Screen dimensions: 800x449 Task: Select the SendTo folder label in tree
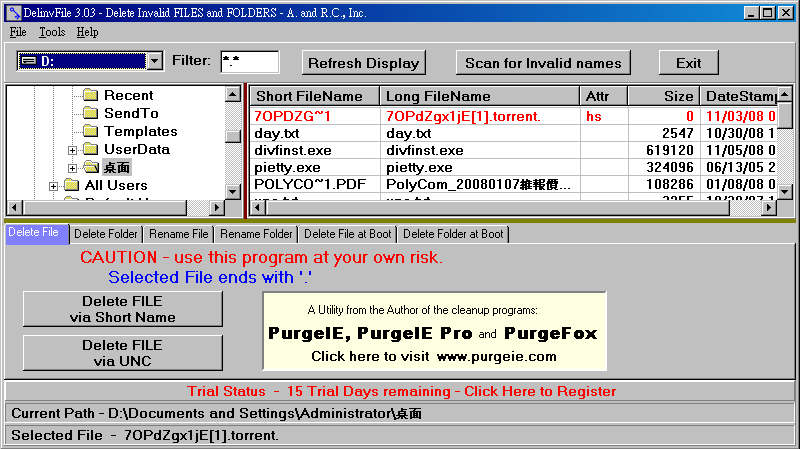point(131,113)
